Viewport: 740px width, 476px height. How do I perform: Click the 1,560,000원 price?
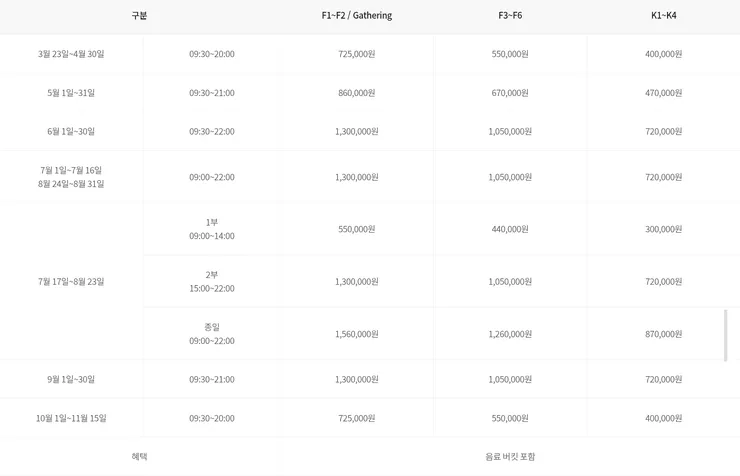(357, 334)
